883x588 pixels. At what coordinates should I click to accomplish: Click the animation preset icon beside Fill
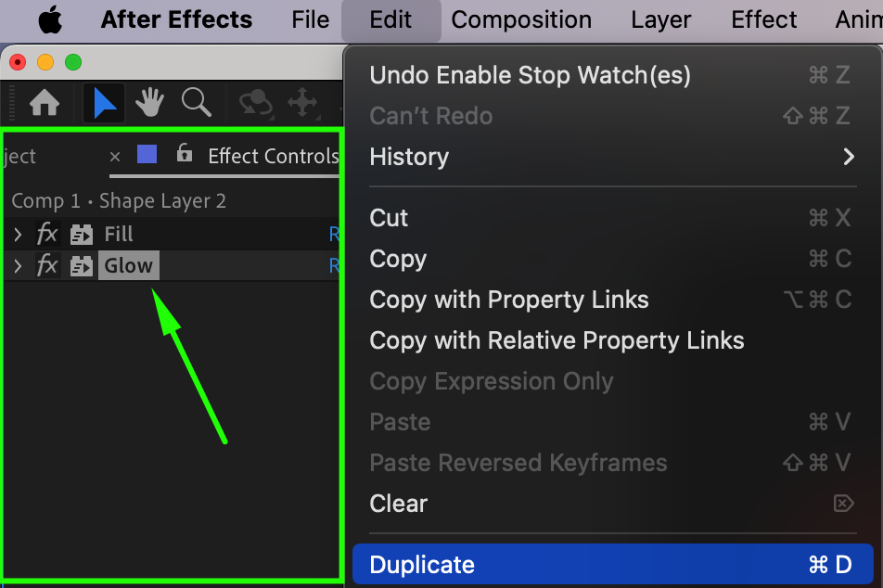(81, 235)
